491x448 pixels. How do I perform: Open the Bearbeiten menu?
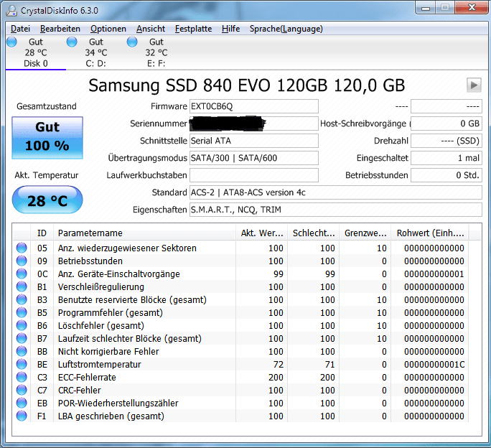click(60, 29)
